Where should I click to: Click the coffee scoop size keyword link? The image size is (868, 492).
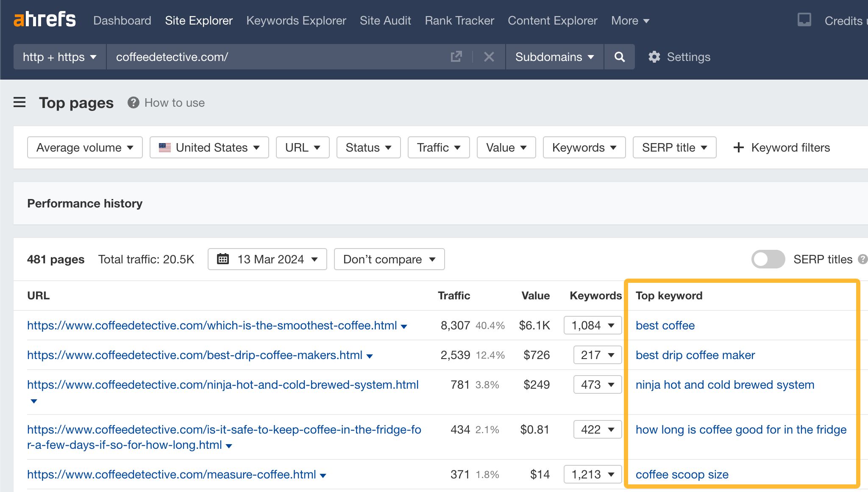(682, 474)
